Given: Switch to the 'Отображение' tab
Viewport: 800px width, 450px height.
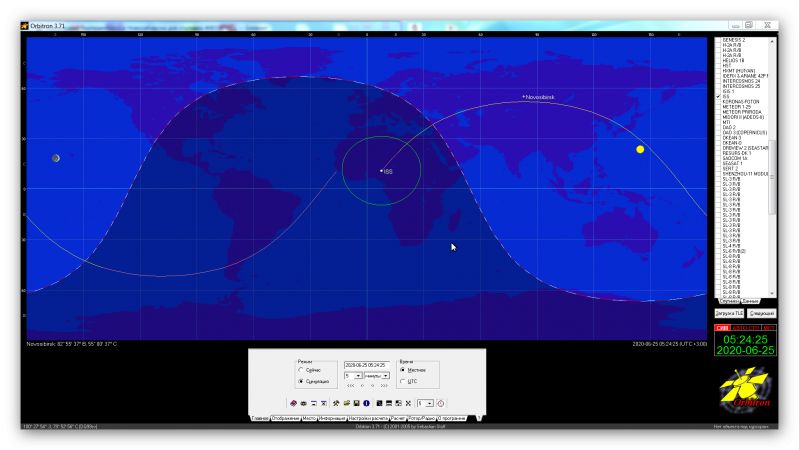Looking at the screenshot, I should (286, 418).
